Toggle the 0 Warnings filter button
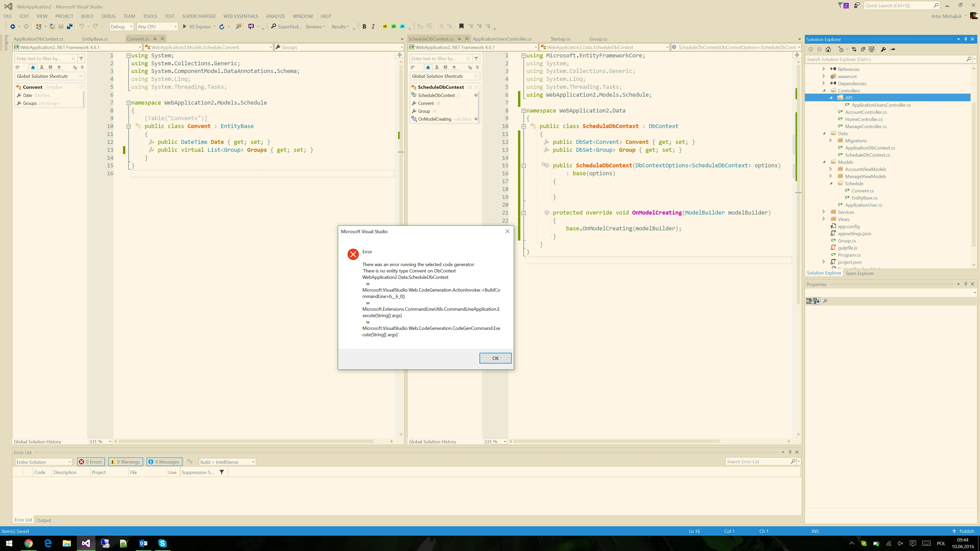Screen dimensions: 980x551 [126, 462]
